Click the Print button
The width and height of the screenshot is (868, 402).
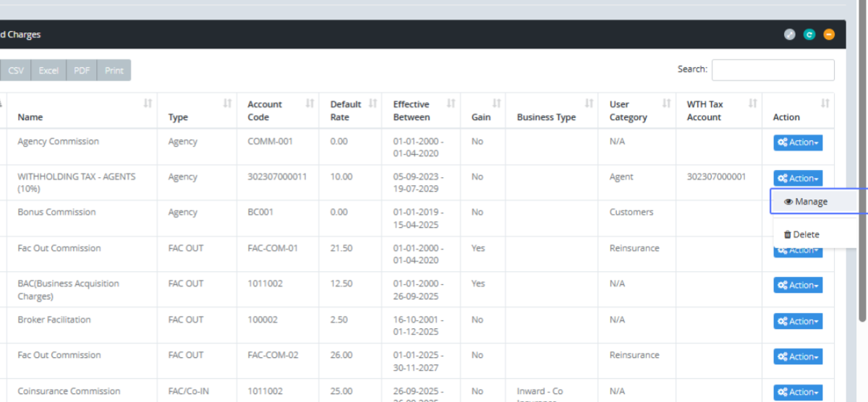point(114,70)
